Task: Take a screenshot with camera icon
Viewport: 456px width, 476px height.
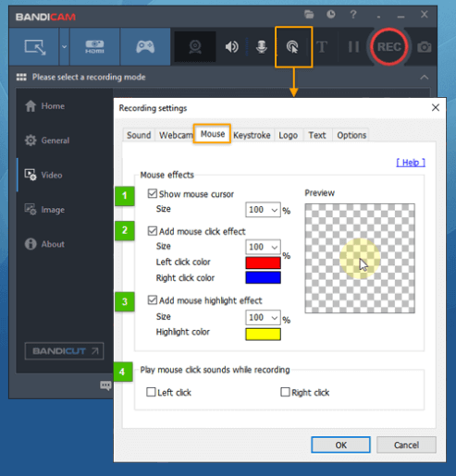Action: point(425,47)
